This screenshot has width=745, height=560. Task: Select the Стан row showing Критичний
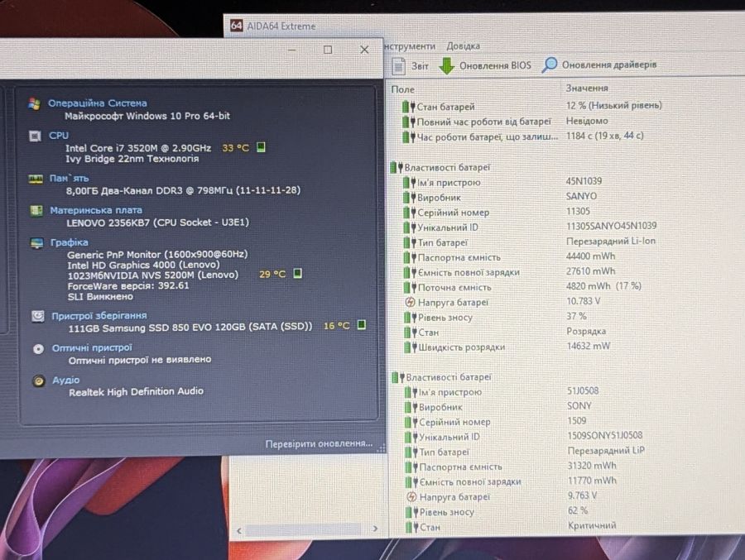[x=512, y=526]
